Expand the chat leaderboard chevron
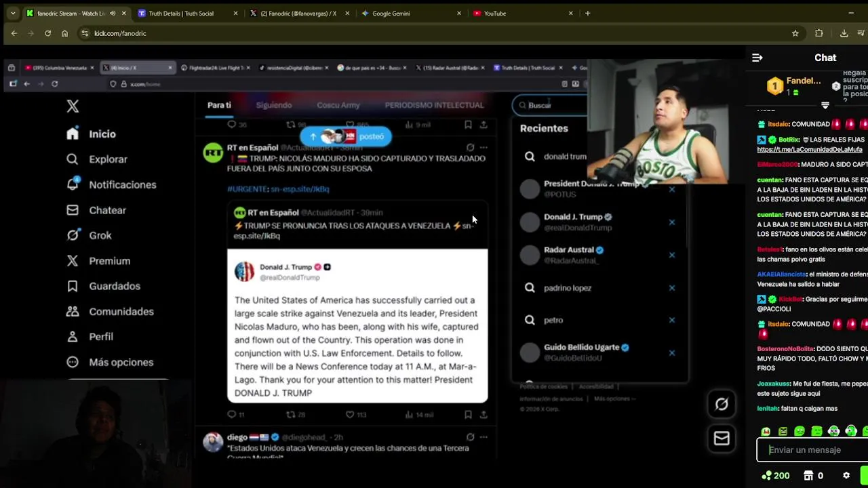The height and width of the screenshot is (488, 868). pyautogui.click(x=825, y=106)
